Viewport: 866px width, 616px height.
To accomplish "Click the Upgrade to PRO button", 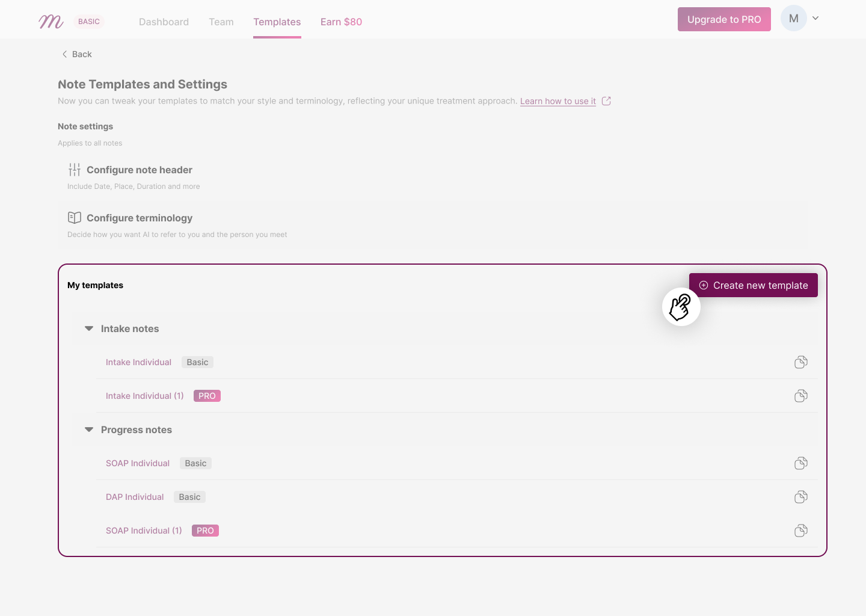I will (x=724, y=19).
